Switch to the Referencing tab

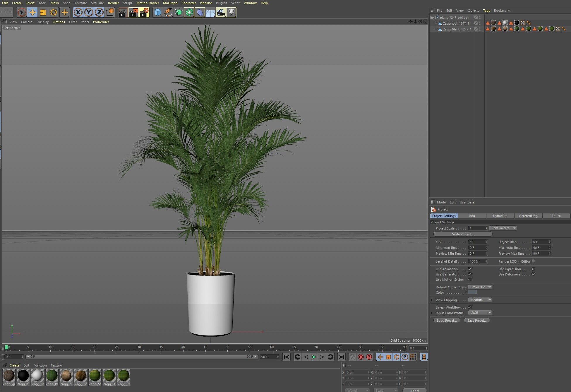click(528, 216)
